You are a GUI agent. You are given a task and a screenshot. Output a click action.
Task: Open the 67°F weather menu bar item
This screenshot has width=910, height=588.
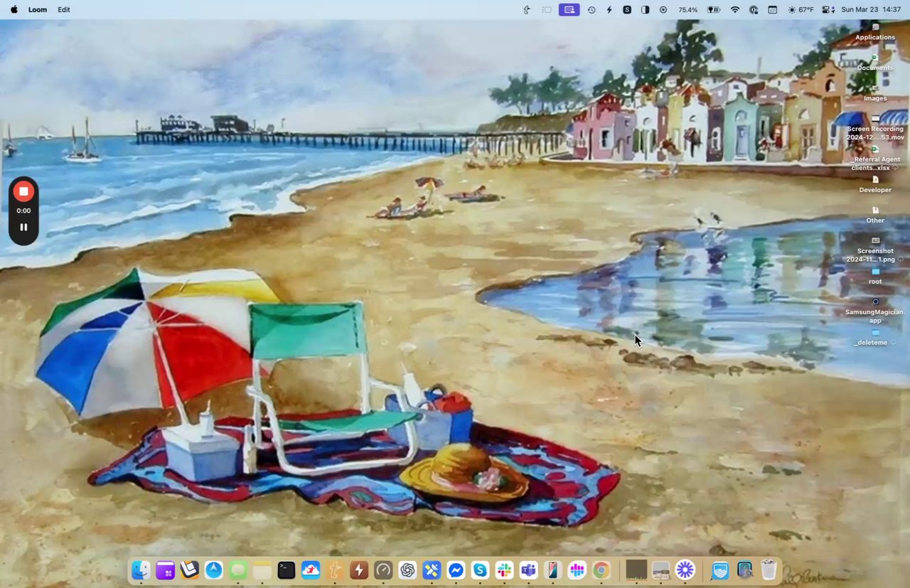[801, 10]
